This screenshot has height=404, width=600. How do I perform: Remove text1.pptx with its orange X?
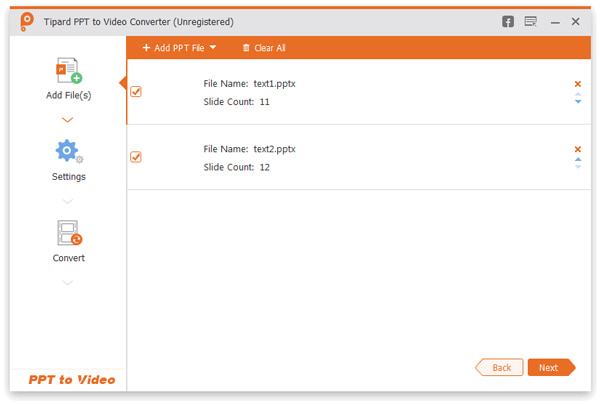pos(578,84)
